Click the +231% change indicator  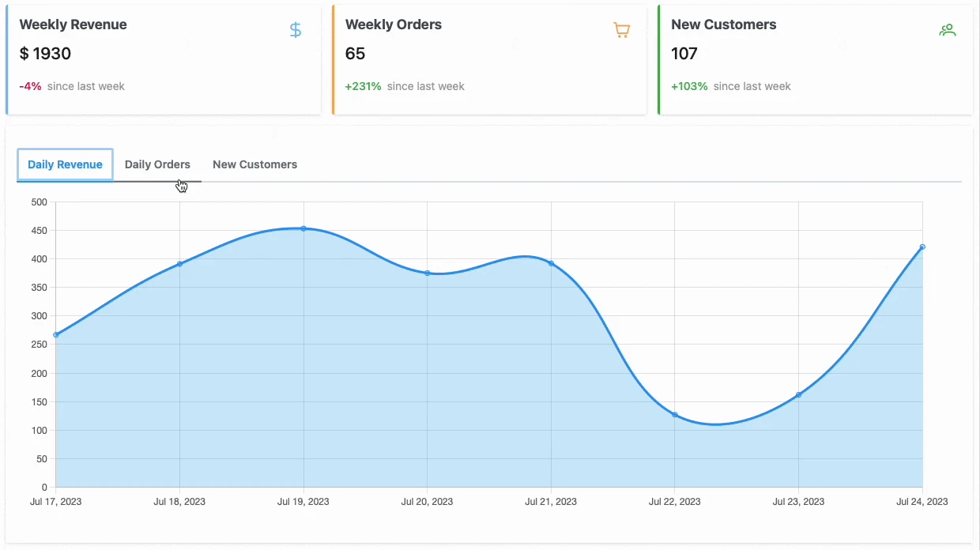click(x=363, y=86)
